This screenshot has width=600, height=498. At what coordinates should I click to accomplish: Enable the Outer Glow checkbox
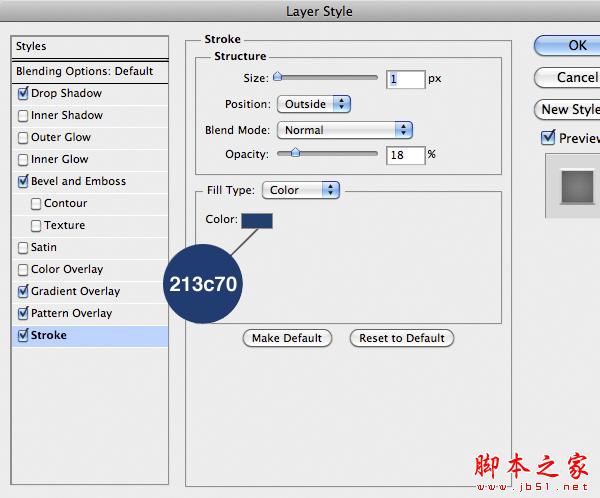pos(23,137)
